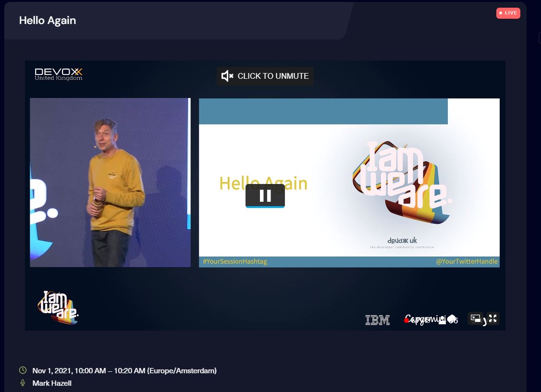Enter fullscreen with the expand arrows icon

pyautogui.click(x=492, y=318)
